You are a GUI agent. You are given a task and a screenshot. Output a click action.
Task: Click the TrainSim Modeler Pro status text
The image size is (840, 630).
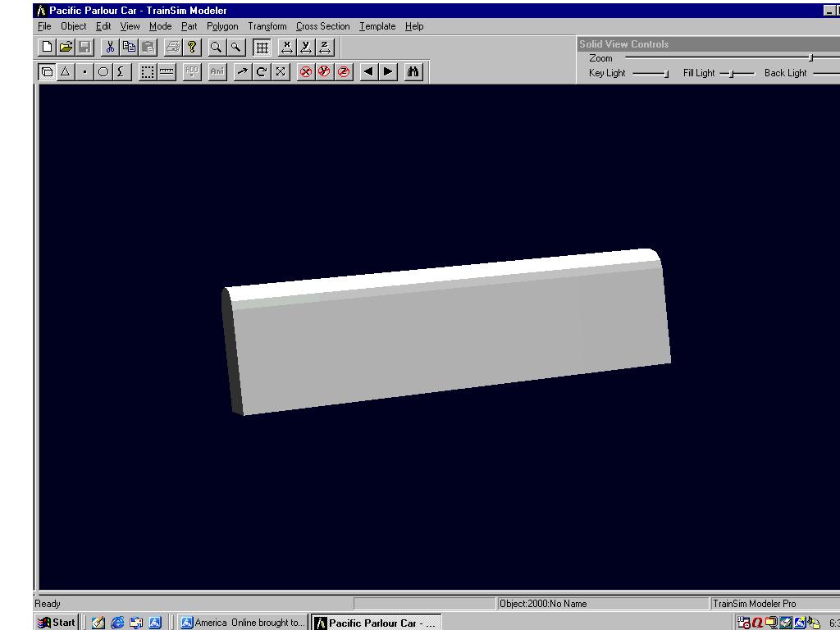coord(755,604)
